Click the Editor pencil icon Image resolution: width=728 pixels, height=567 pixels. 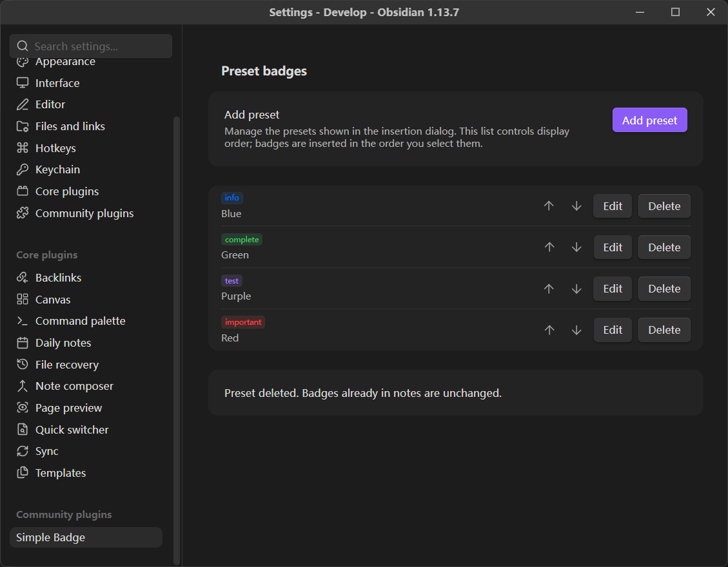(x=23, y=104)
